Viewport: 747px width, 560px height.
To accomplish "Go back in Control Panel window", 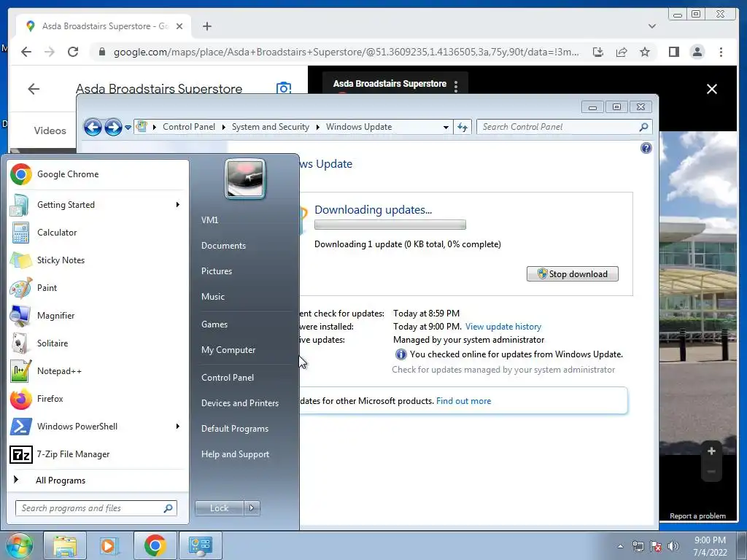I will 93,127.
